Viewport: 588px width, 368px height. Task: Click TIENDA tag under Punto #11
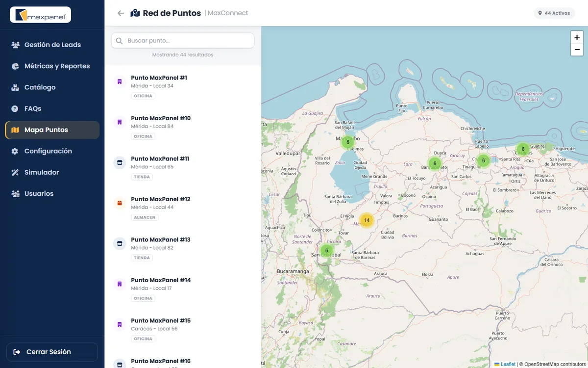142,177
